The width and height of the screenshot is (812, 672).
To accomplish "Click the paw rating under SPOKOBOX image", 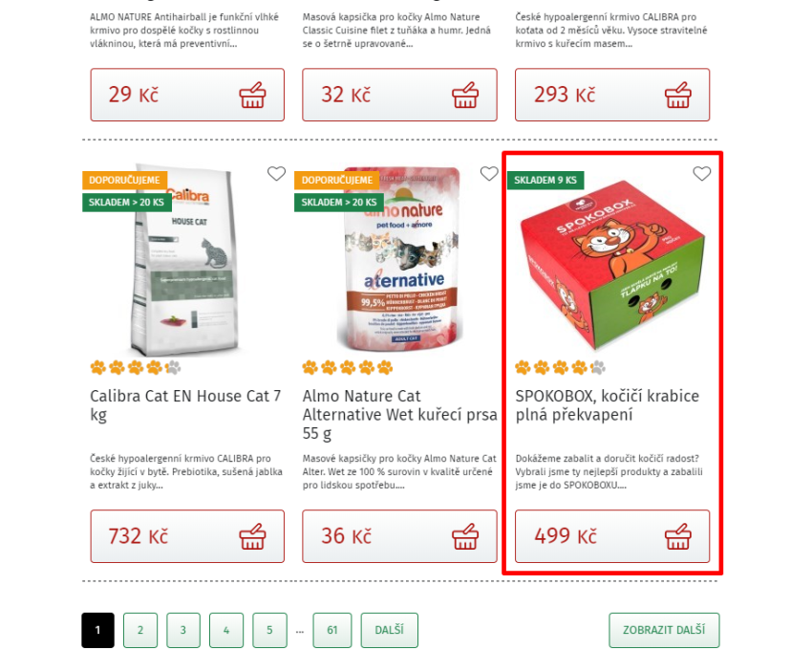I will tap(561, 368).
